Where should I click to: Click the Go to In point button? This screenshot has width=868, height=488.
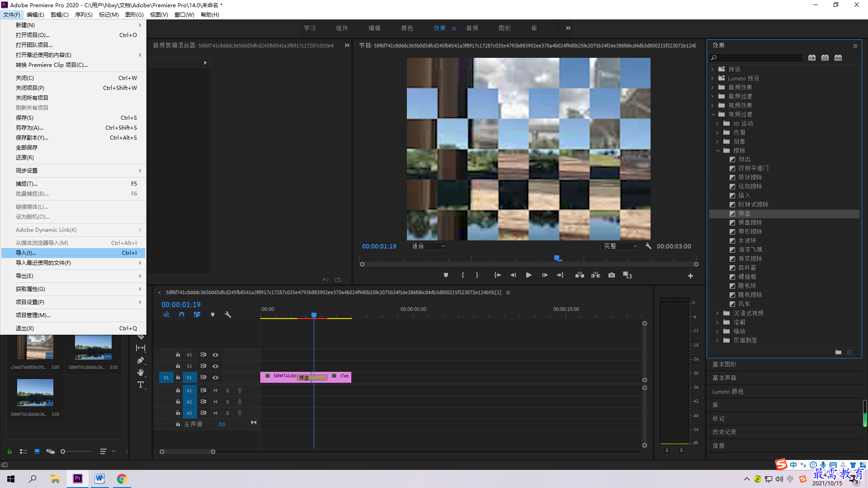tap(497, 275)
